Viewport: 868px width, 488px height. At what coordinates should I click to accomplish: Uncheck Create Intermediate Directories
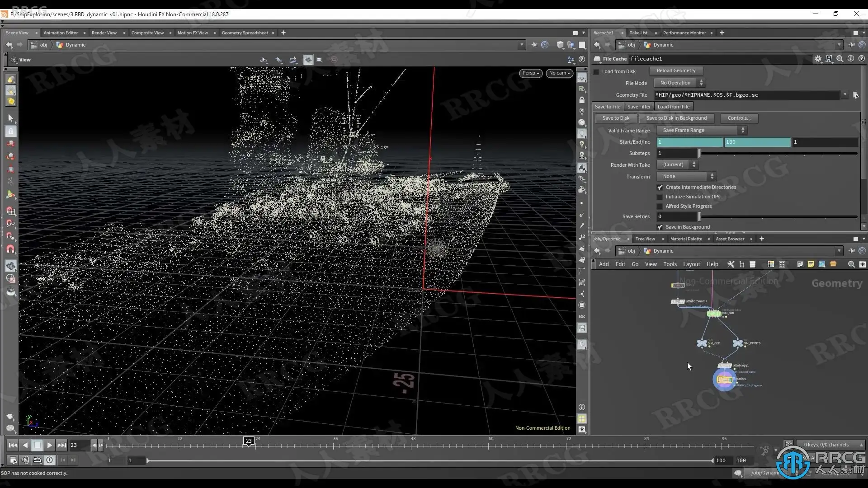point(660,187)
